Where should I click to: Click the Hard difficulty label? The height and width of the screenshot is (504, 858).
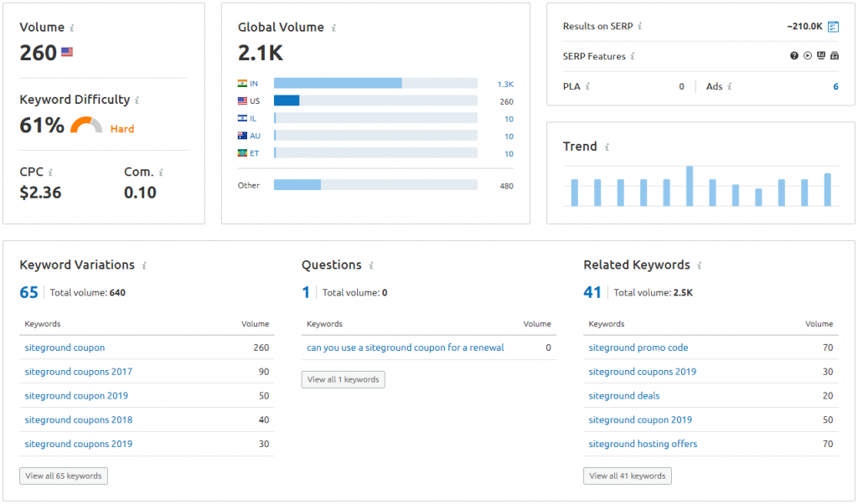(x=122, y=129)
